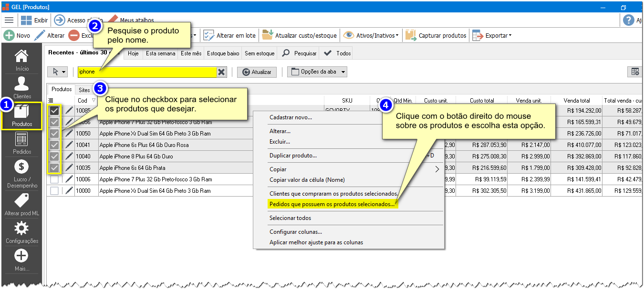Click the Novo green plus icon

[x=9, y=35]
